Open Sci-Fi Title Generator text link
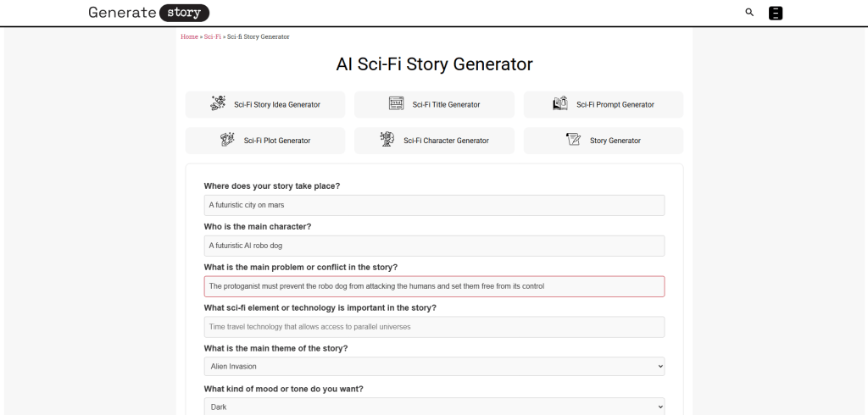Screen dimensions: 868x415 [x=446, y=105]
